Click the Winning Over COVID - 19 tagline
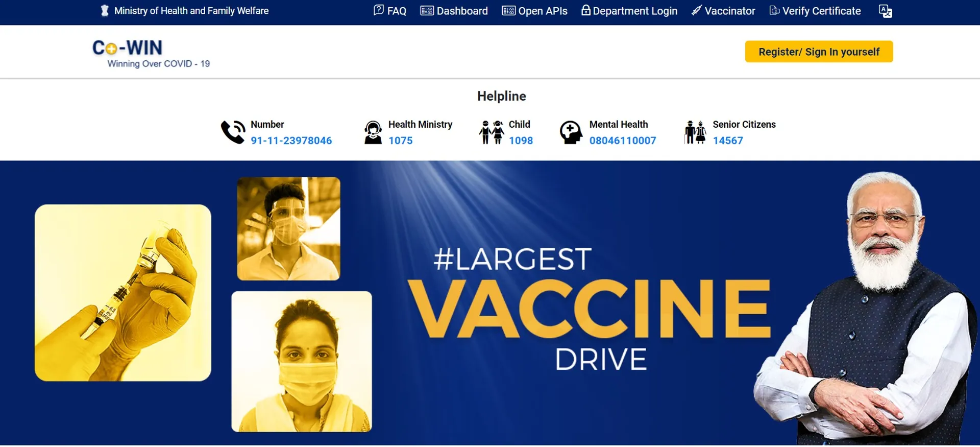Image resolution: width=980 pixels, height=447 pixels. [x=159, y=64]
